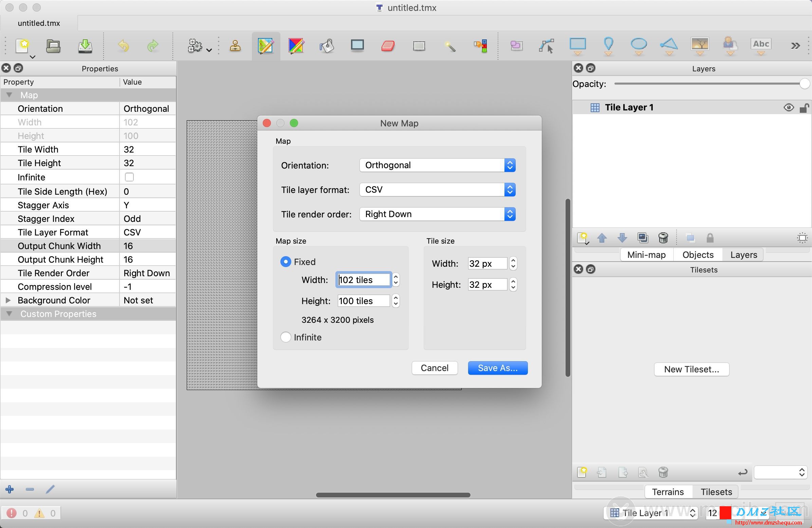This screenshot has height=528, width=812.
Task: Raise layer with up arrow in Layers
Action: click(602, 238)
